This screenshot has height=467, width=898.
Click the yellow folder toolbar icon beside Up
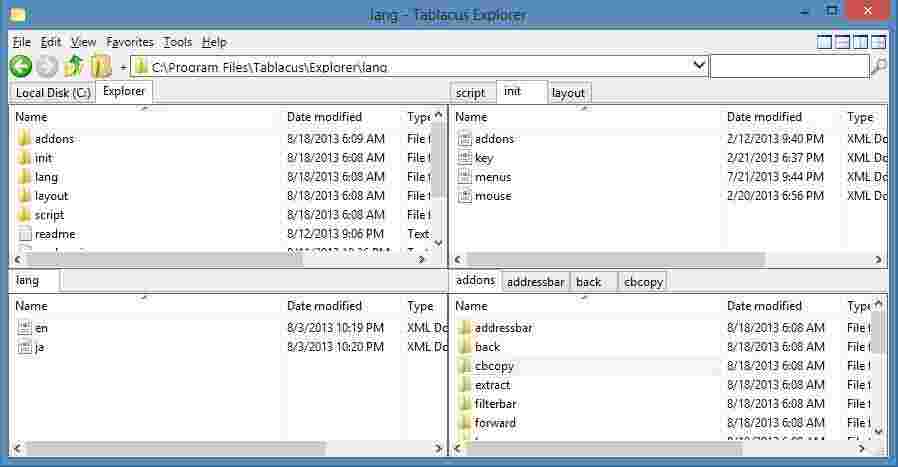tap(100, 66)
